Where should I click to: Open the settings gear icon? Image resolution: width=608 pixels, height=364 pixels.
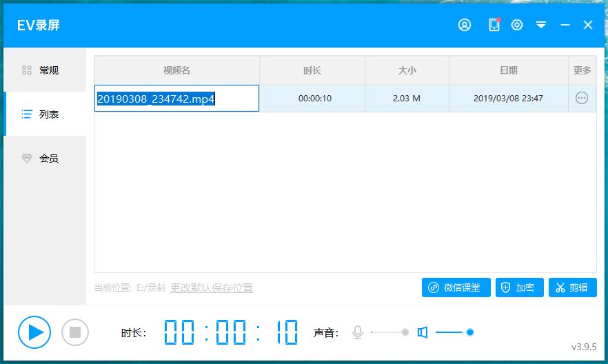[516, 26]
